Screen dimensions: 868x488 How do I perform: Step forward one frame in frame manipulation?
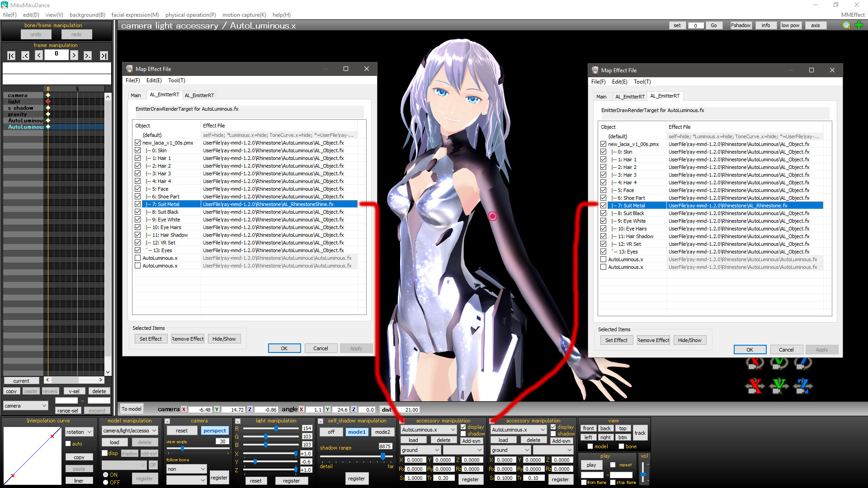(x=74, y=56)
